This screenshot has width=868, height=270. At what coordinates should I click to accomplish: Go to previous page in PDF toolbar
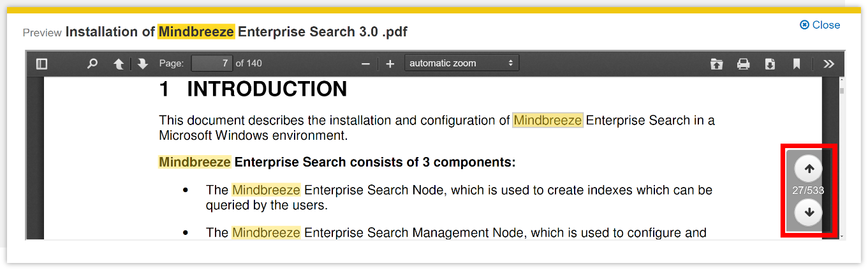click(119, 64)
